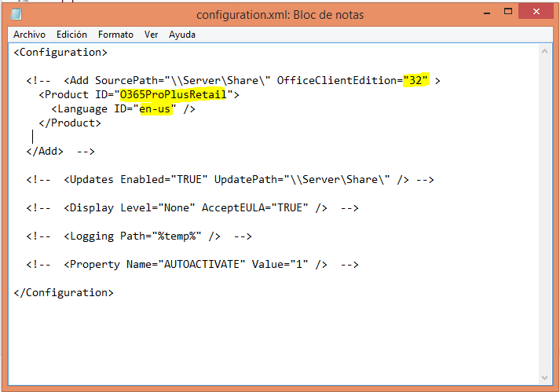Image resolution: width=560 pixels, height=392 pixels.
Task: Click the Logging Path line
Action: coord(141,236)
